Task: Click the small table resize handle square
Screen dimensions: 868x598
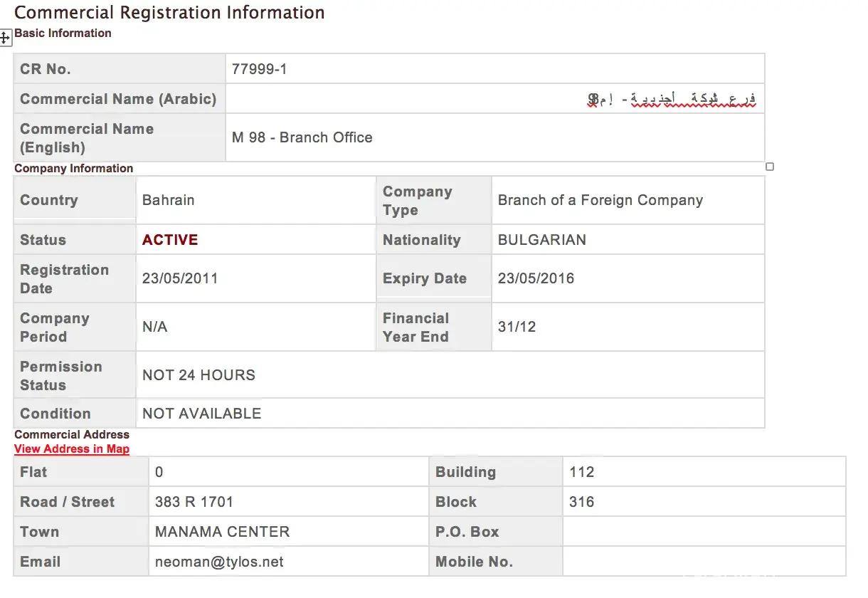Action: coord(769,167)
